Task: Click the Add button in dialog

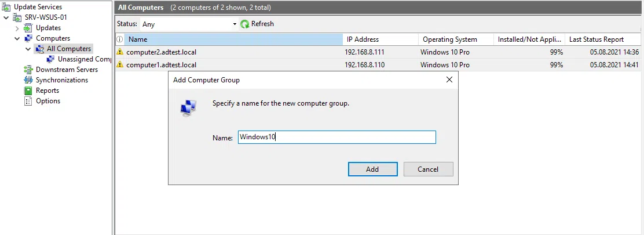Action: click(x=372, y=169)
